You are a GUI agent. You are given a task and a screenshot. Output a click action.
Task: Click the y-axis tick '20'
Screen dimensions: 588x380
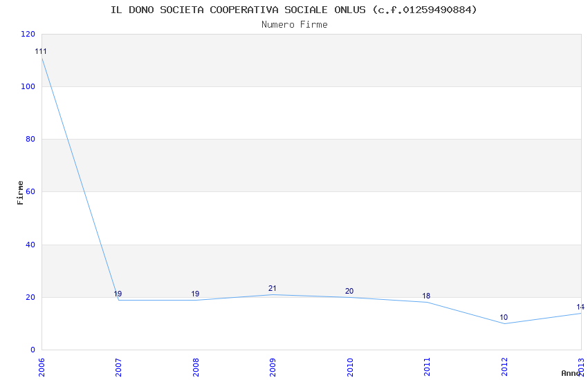(30, 297)
